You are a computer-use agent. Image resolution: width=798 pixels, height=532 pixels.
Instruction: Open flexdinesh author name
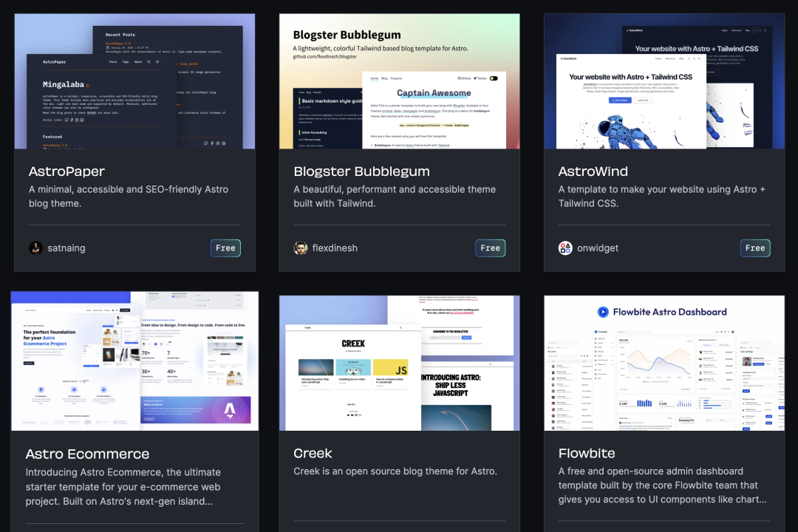coord(335,248)
